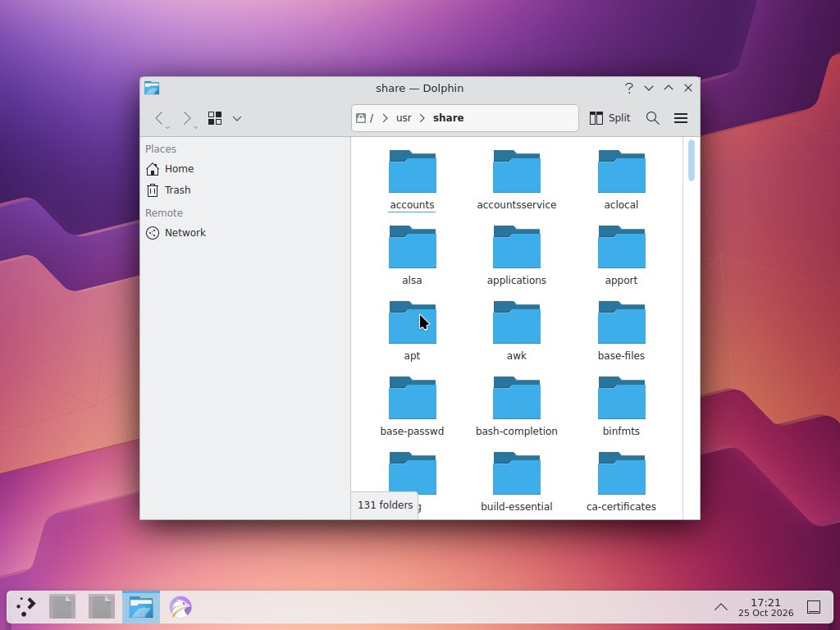The height and width of the screenshot is (630, 840).
Task: Select the ca-certificates folder
Action: click(622, 482)
